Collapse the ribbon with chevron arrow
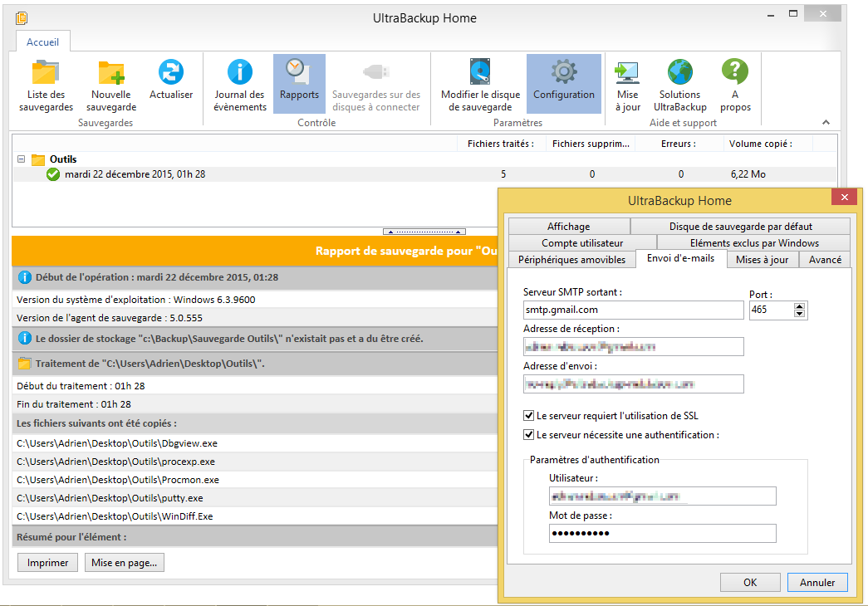The height and width of the screenshot is (606, 868). click(x=826, y=123)
